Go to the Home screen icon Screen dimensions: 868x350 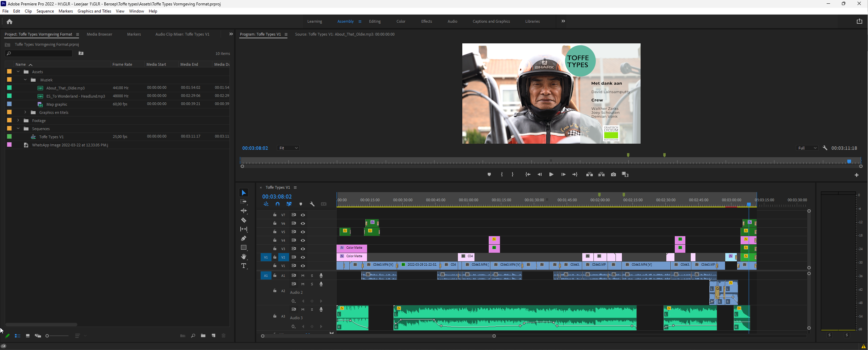[9, 22]
